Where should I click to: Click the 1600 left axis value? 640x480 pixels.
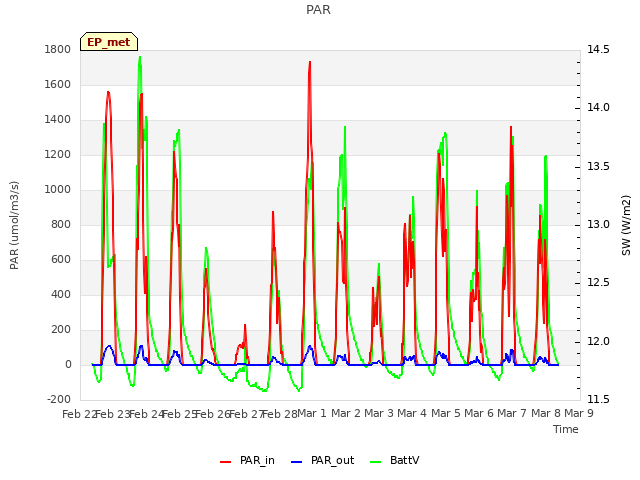click(58, 85)
